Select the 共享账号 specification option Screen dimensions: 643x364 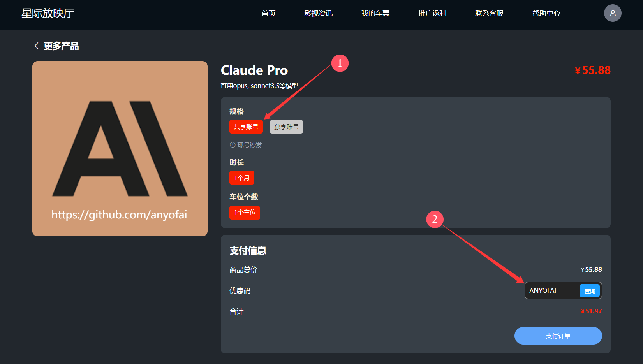(246, 127)
